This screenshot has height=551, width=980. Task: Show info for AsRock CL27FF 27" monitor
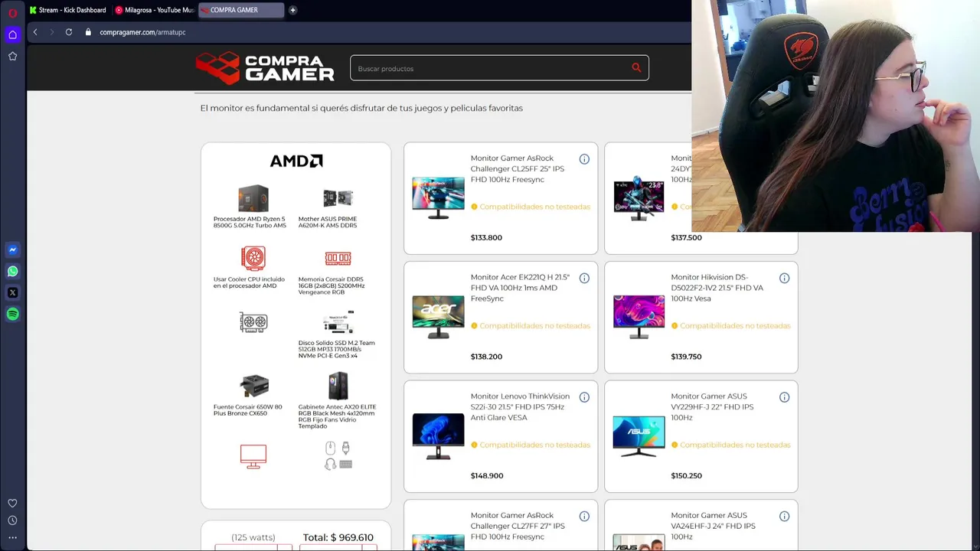tap(584, 517)
